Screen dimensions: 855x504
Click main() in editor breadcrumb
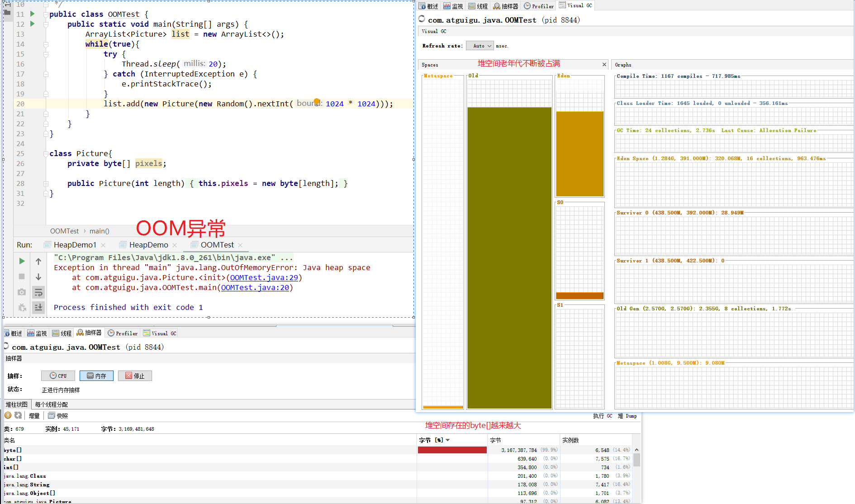100,231
